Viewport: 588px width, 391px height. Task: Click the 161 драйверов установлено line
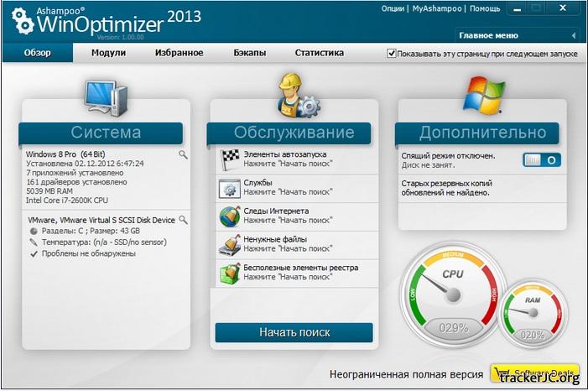pos(76,182)
